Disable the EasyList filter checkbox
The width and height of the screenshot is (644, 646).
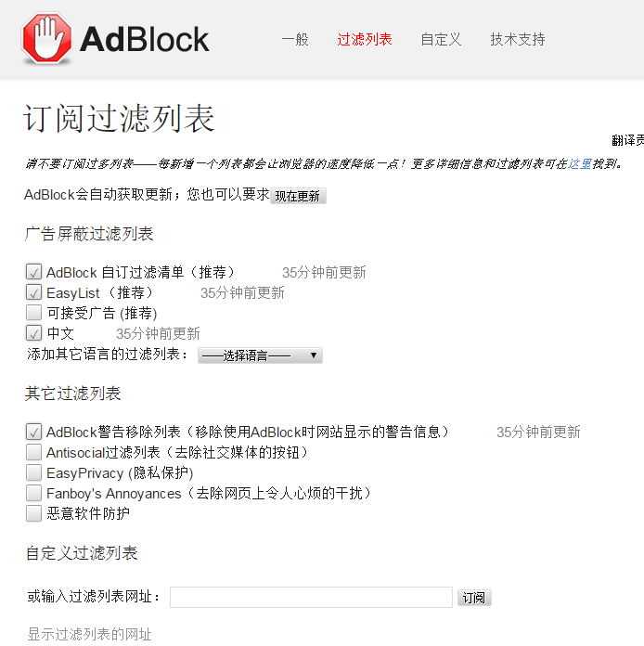click(x=34, y=293)
